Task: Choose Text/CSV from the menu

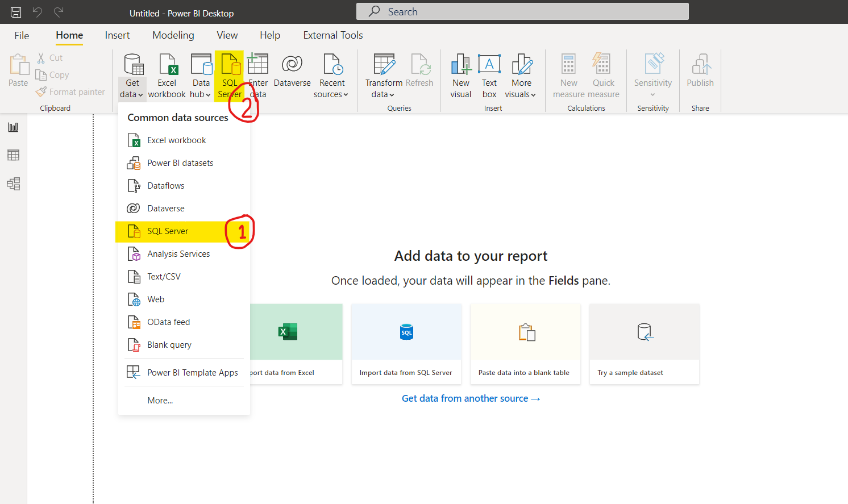Action: 184,277
